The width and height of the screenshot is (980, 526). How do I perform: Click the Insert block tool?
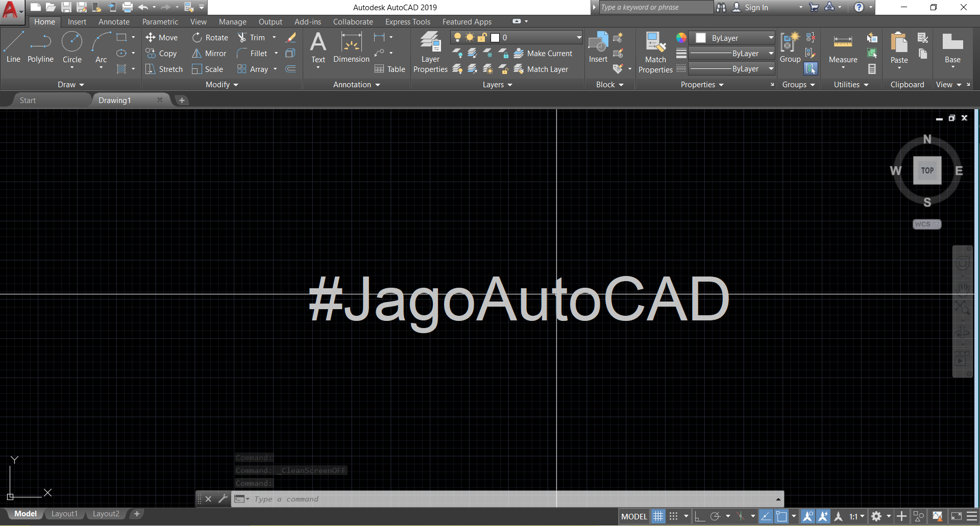(598, 47)
